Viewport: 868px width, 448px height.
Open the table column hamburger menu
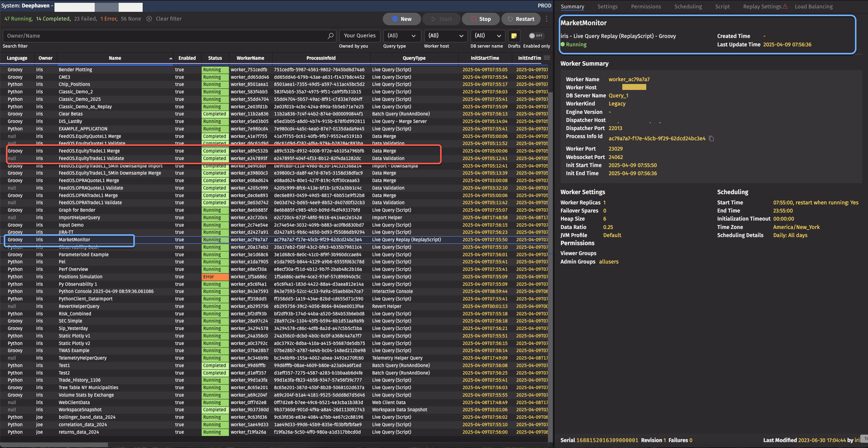[x=547, y=58]
